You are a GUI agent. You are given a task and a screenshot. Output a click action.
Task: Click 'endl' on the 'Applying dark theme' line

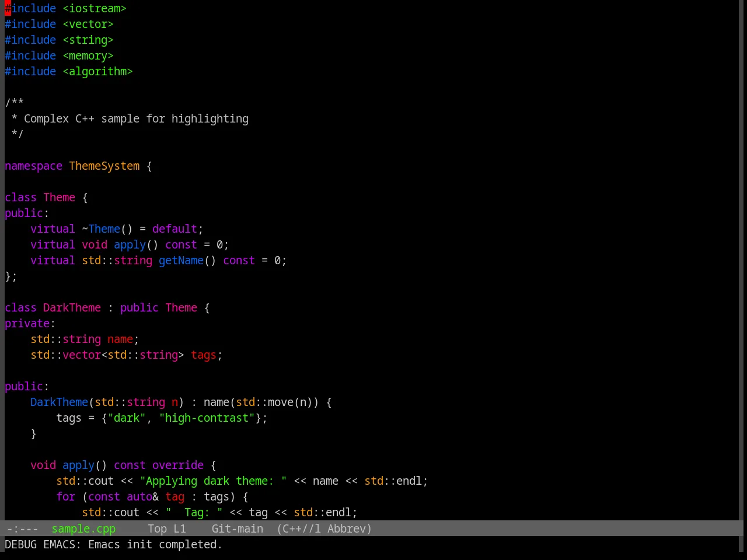409,481
